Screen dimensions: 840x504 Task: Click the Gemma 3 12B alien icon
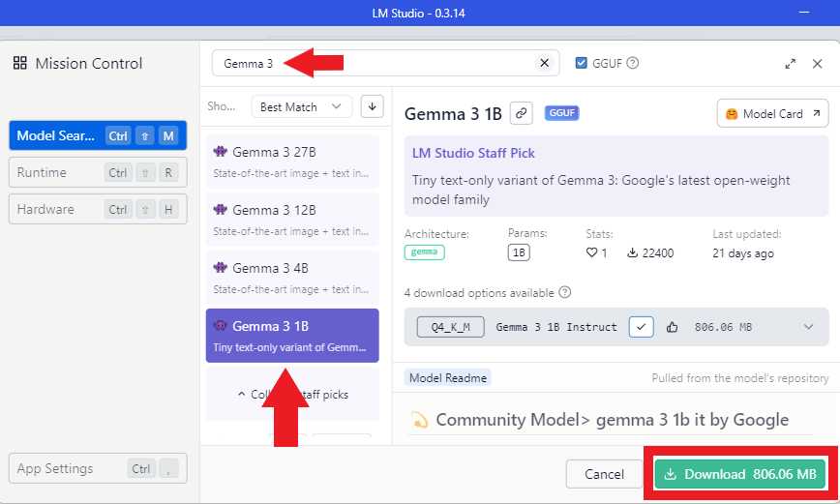pyautogui.click(x=221, y=209)
